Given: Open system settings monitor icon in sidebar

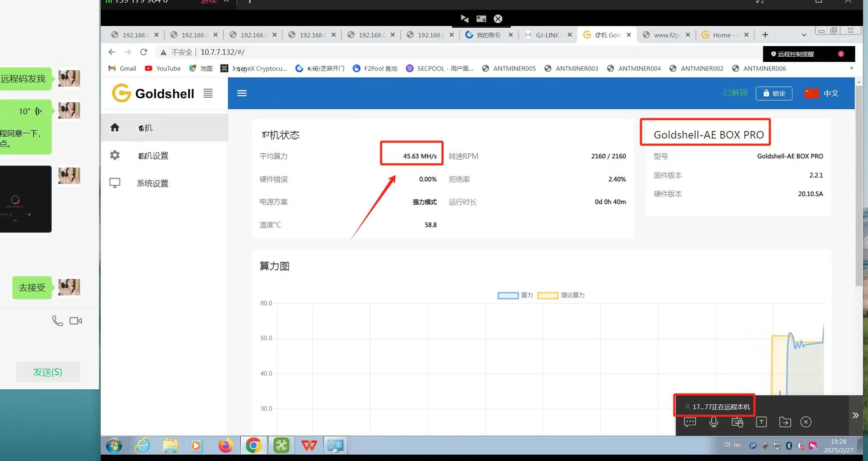Looking at the screenshot, I should pos(115,183).
